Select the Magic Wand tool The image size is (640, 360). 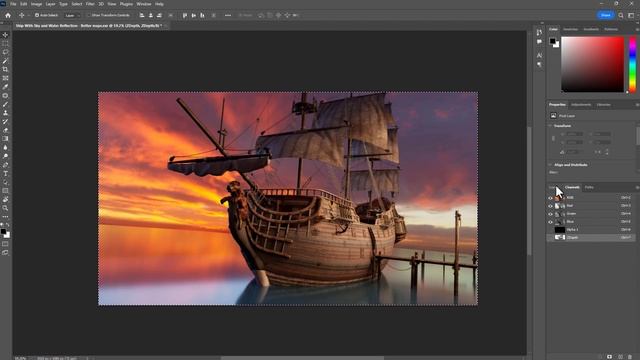coord(5,61)
